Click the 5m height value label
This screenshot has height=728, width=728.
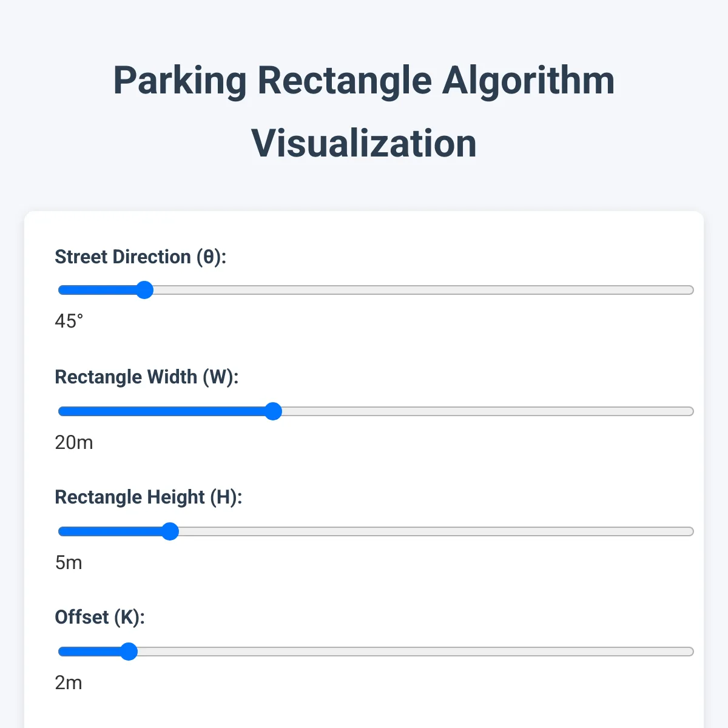(69, 562)
